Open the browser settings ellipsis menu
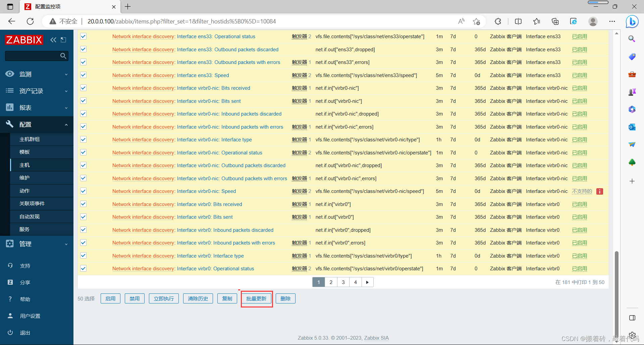Viewport: 644px width, 345px height. pos(612,21)
